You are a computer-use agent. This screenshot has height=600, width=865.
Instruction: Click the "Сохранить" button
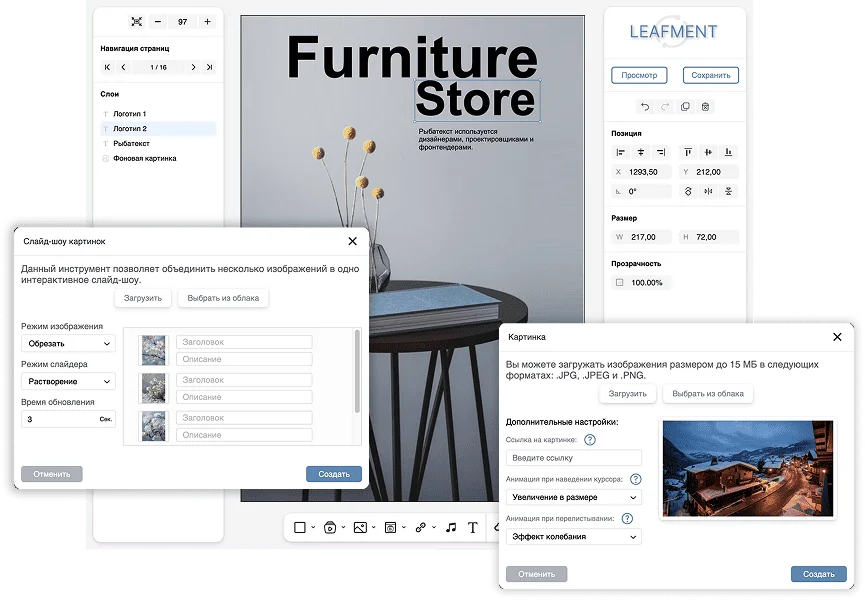[x=710, y=75]
